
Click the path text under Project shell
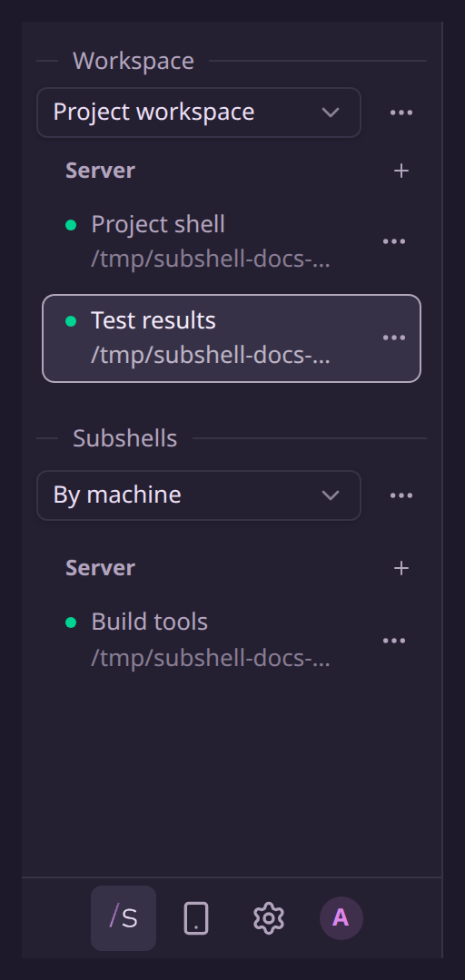[x=211, y=260]
